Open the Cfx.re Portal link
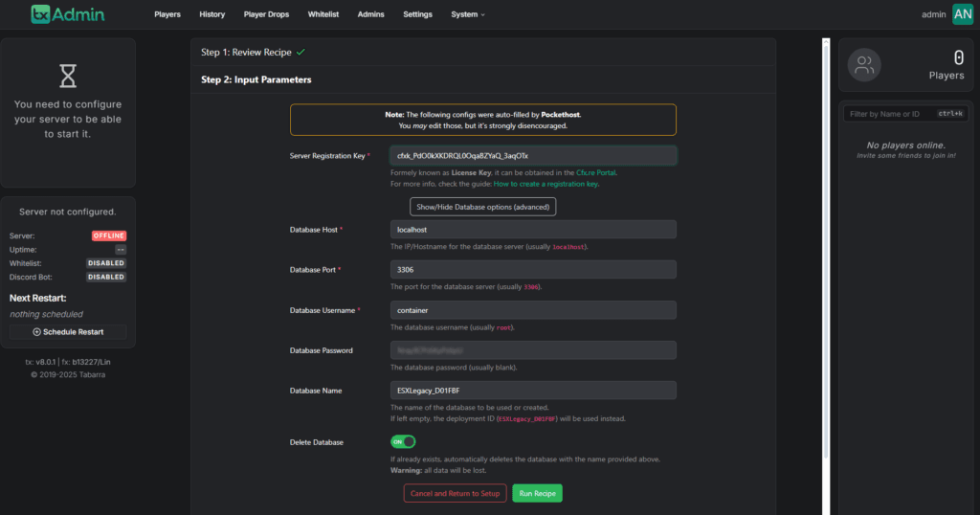Viewport: 980px width, 515px height. (596, 172)
